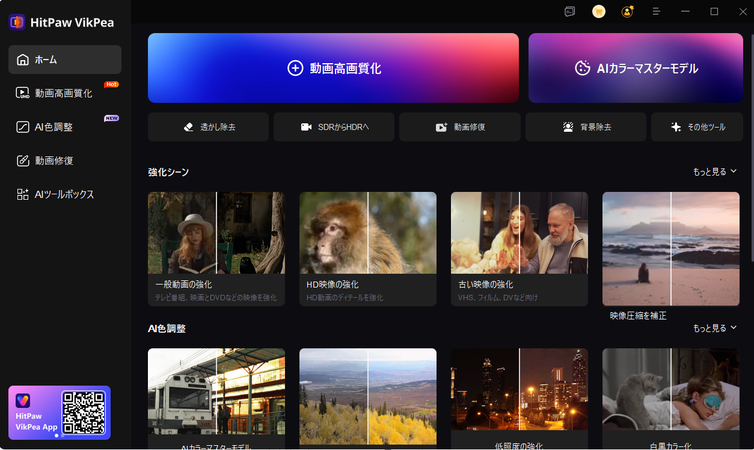Screen dimensions: 754x450
Task: Expand もっと見る next to AI色調整
Action: [714, 328]
